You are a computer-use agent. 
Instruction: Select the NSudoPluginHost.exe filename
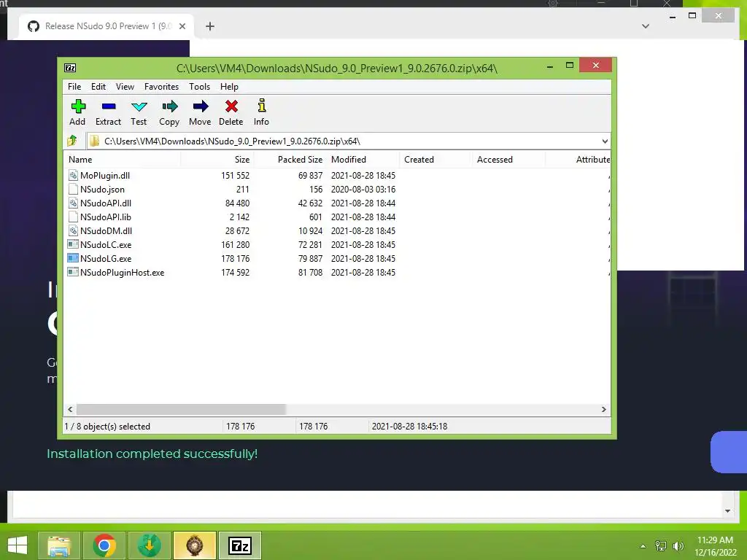click(x=122, y=273)
